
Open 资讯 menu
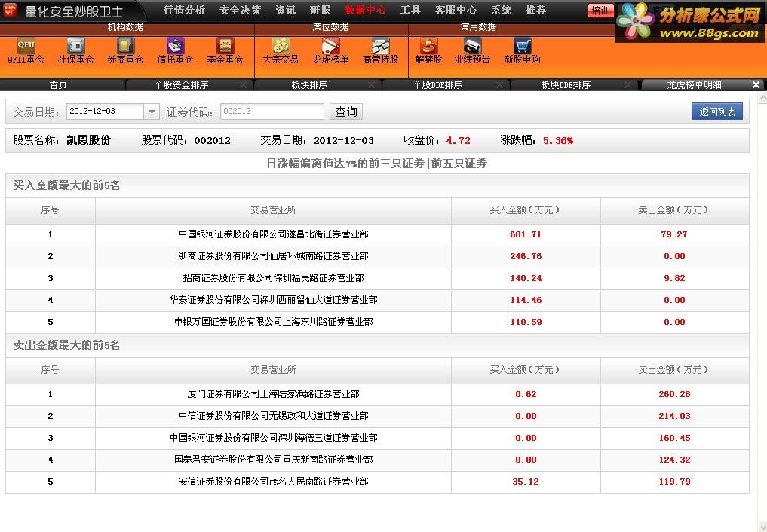285,10
